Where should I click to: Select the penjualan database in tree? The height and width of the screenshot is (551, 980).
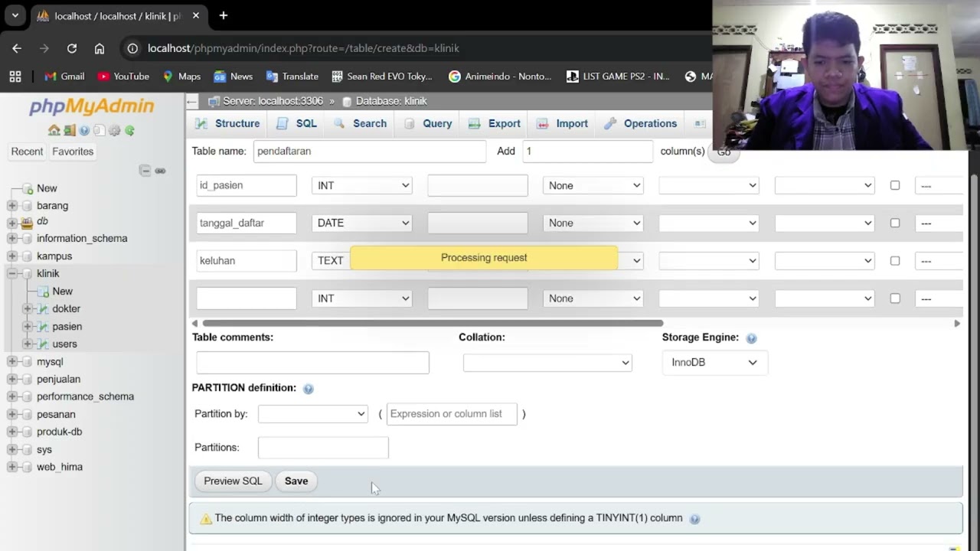click(58, 379)
